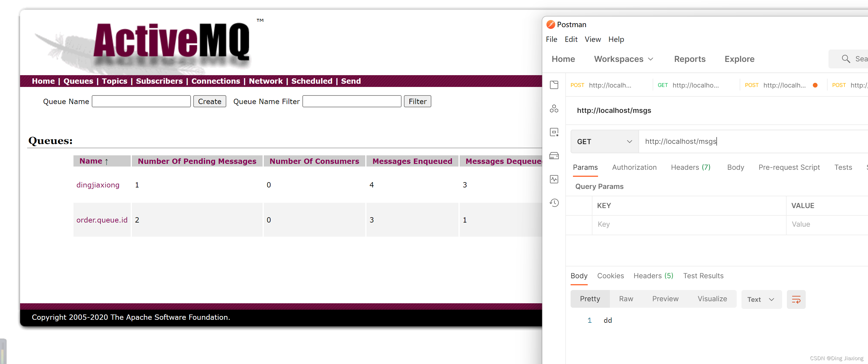Select response Body tab
This screenshot has width=868, height=364.
579,276
